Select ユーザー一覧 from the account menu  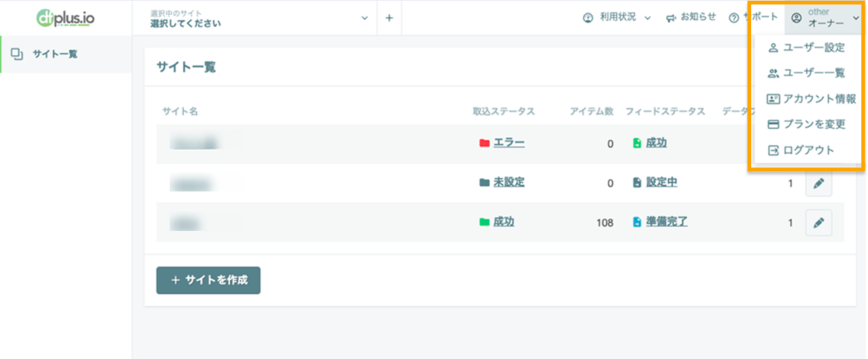tap(807, 73)
